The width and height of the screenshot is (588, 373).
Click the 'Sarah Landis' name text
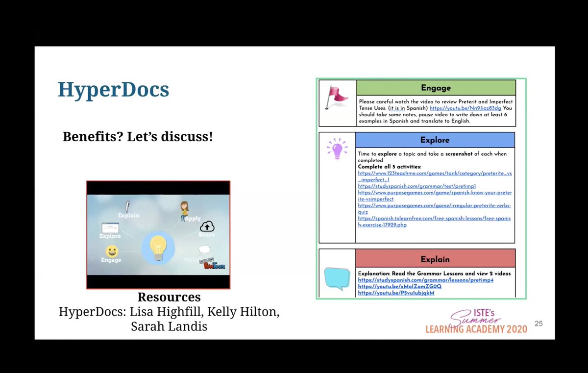point(169,326)
